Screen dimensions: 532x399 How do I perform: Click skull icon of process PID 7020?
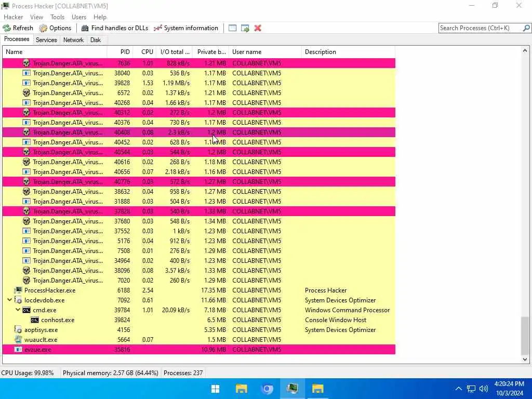point(26,280)
